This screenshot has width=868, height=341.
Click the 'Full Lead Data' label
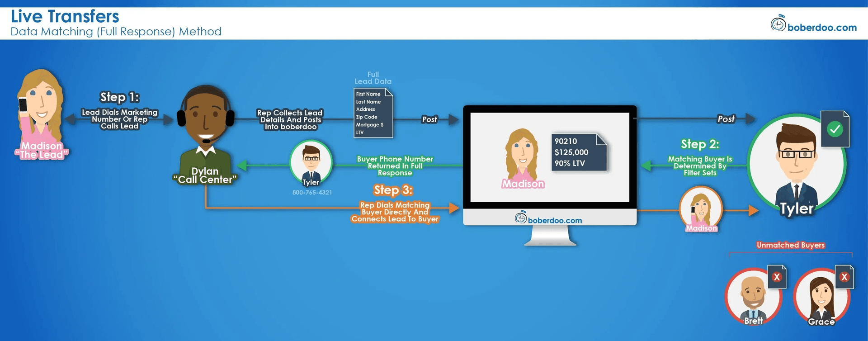click(373, 78)
